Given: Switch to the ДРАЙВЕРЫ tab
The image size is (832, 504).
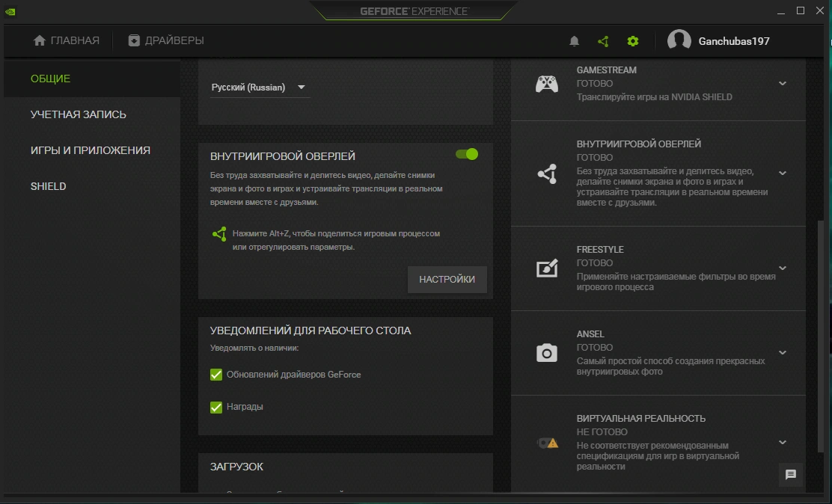Looking at the screenshot, I should 166,40.
